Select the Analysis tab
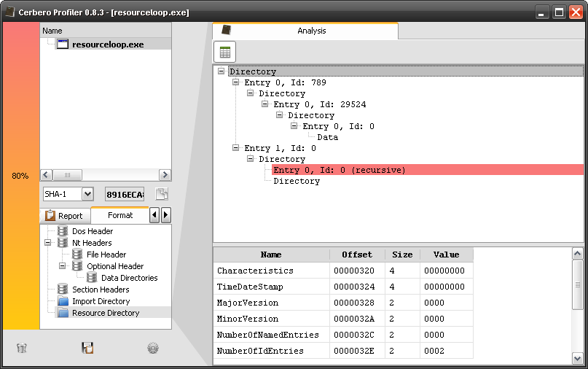Viewport: 588px width, 369px height. pos(305,31)
